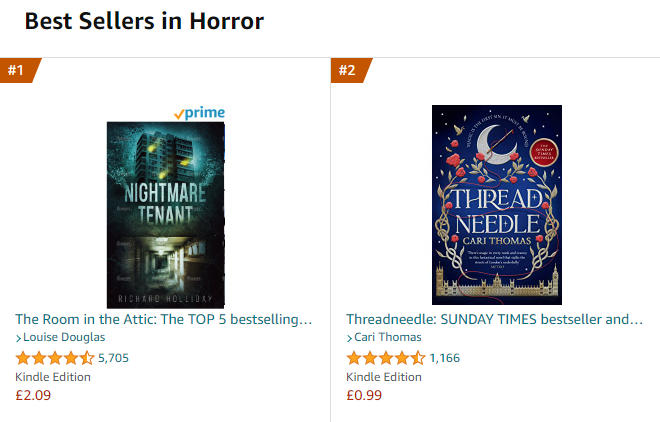
Task: Open the Nightmare Tenant book cover
Action: pyautogui.click(x=165, y=213)
